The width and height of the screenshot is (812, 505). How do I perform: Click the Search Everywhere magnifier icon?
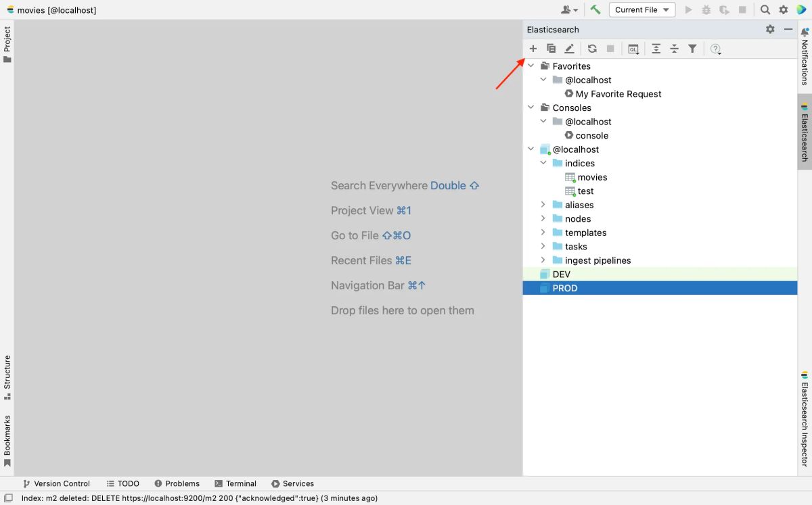click(765, 9)
